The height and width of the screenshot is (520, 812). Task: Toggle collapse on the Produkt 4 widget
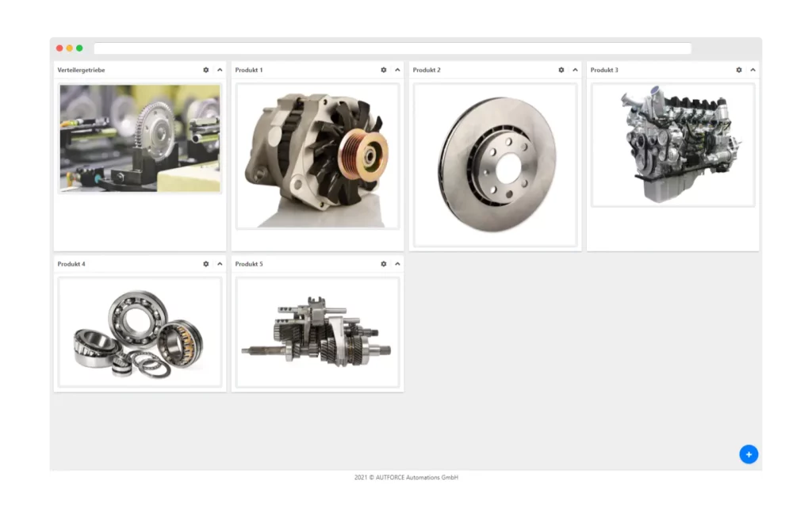(220, 264)
